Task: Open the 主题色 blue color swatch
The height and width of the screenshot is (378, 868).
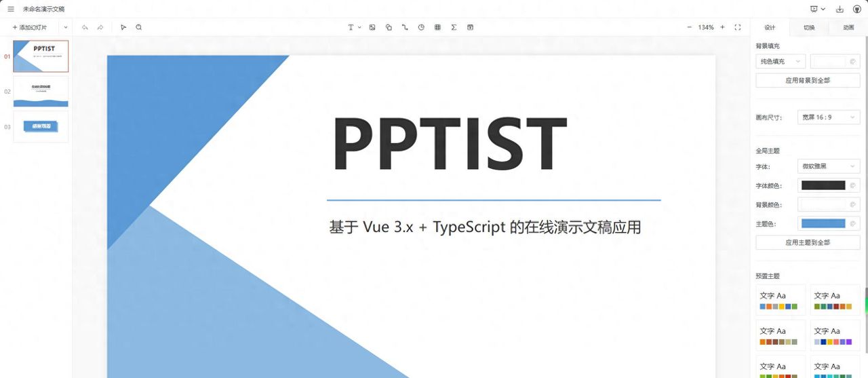Action: click(x=828, y=223)
